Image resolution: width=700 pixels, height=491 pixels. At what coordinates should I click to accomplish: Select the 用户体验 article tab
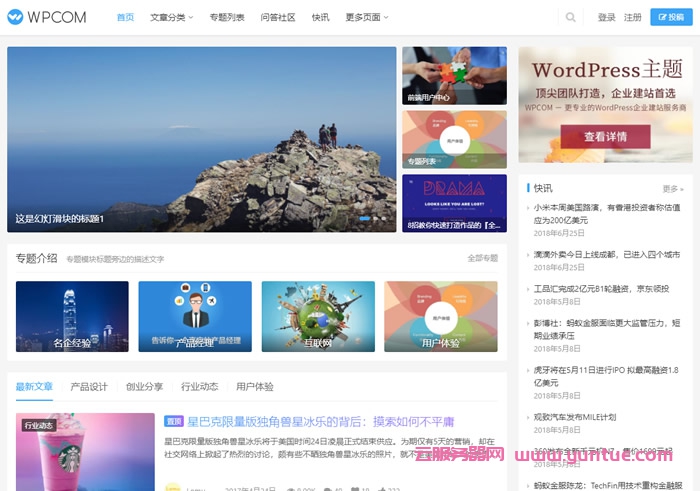(255, 387)
